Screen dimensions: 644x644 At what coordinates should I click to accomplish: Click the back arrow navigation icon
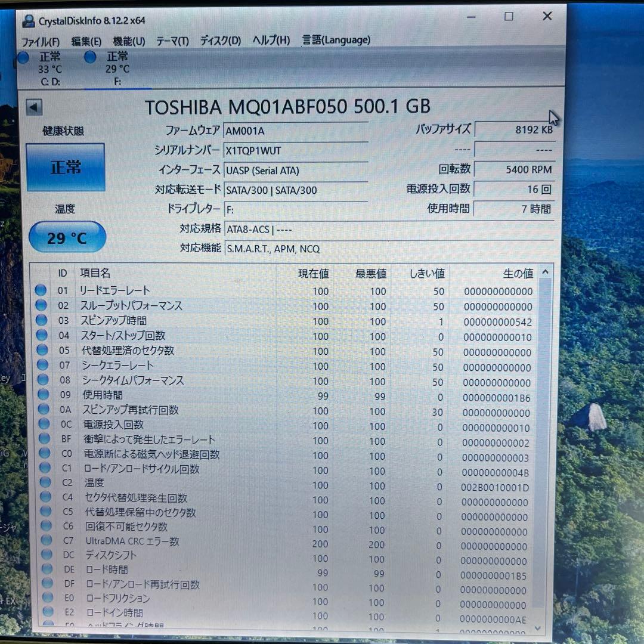33,106
